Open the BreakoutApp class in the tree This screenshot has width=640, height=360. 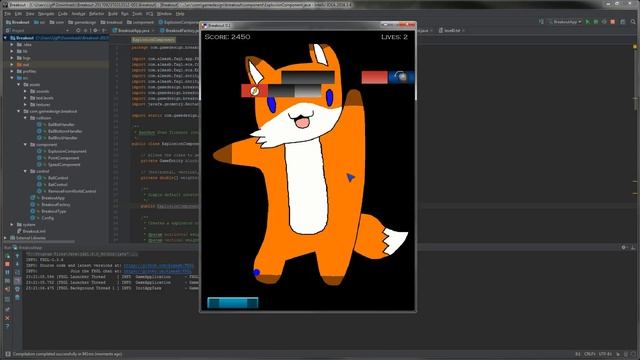pyautogui.click(x=53, y=198)
